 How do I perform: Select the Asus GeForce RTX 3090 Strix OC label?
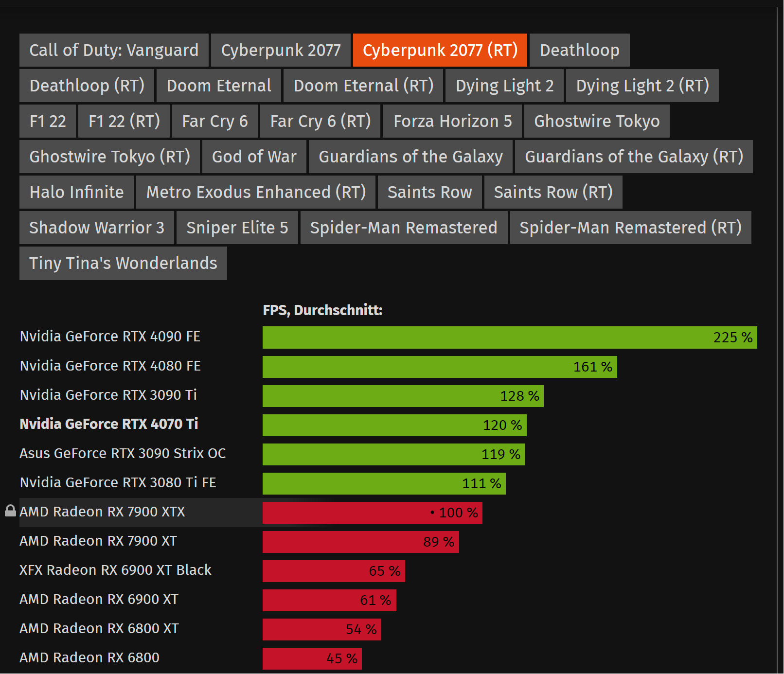click(123, 453)
